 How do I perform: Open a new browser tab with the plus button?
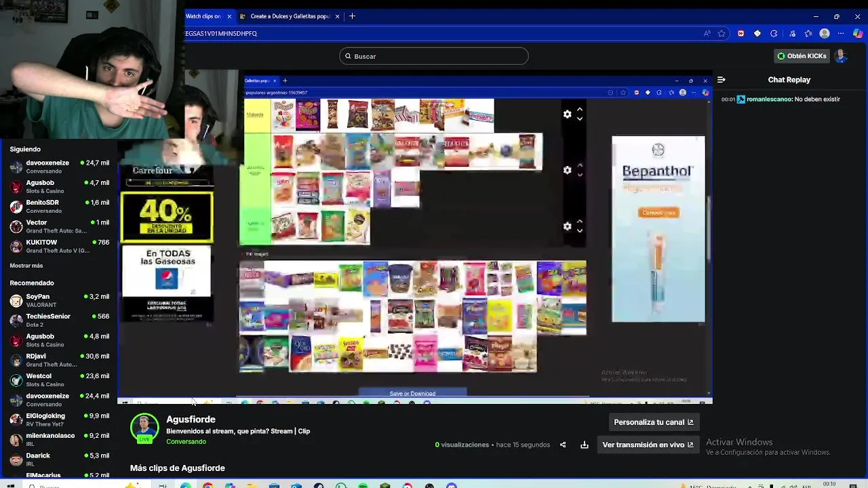[352, 16]
